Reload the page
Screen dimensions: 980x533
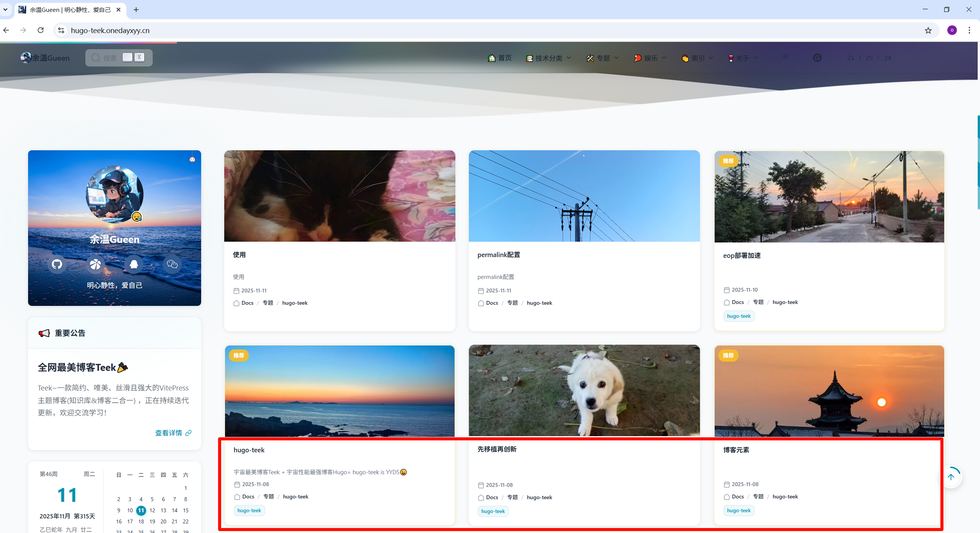(x=41, y=30)
